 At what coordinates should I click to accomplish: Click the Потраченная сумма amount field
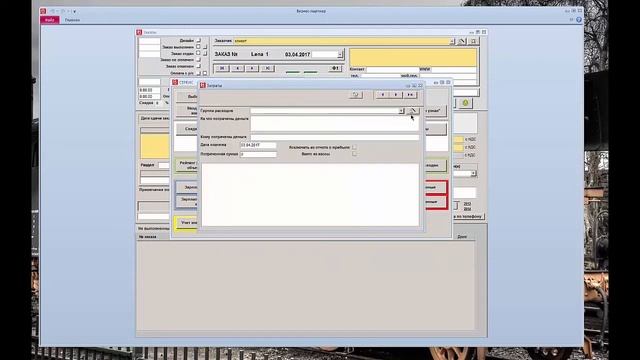[x=258, y=154]
